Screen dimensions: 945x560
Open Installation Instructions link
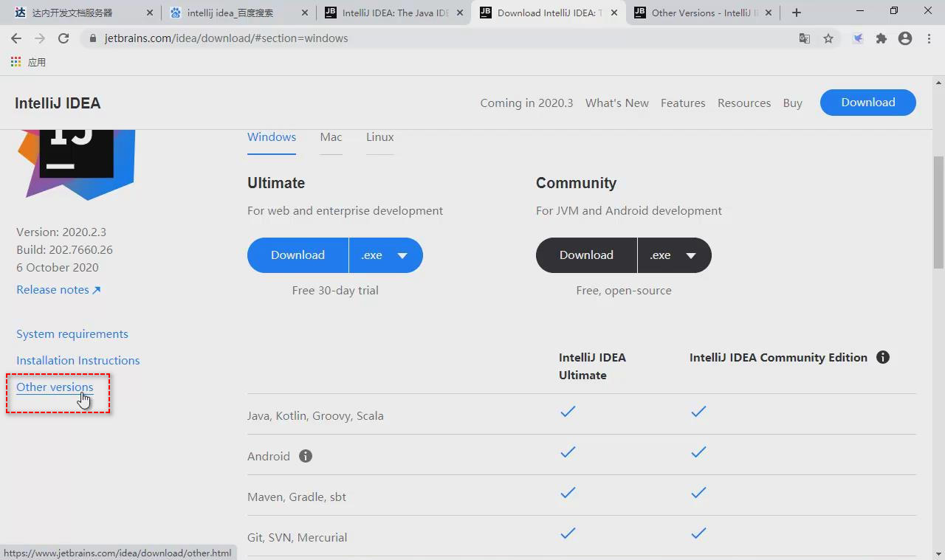tap(78, 361)
